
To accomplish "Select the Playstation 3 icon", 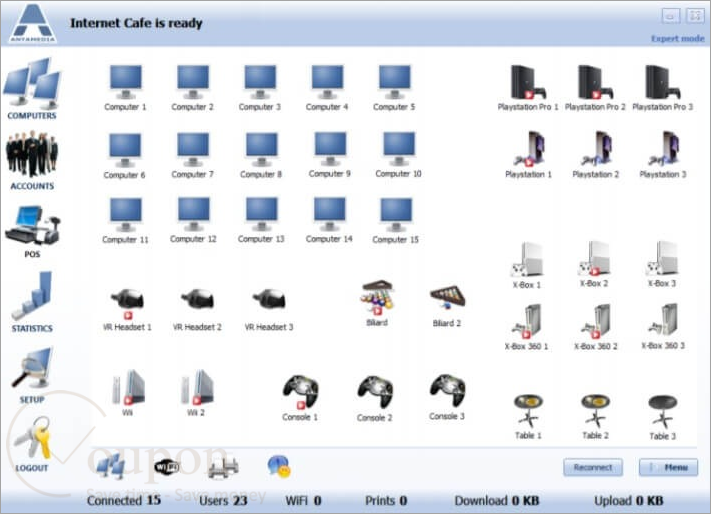I will pos(662,149).
